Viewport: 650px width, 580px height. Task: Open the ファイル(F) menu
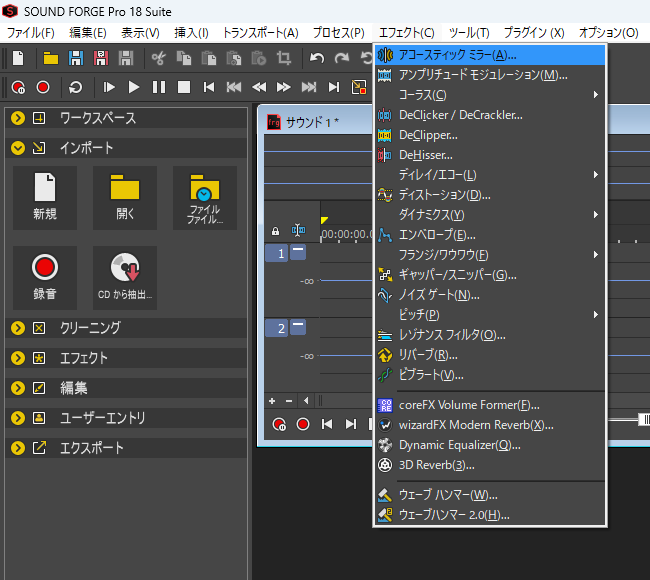pyautogui.click(x=31, y=33)
